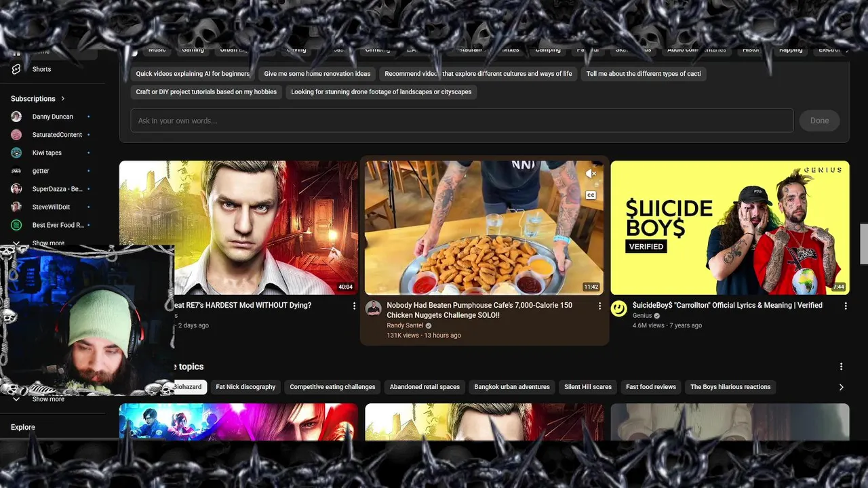The height and width of the screenshot is (488, 868).
Task: Click stunning drone footage suggestion chip
Action: pos(381,92)
